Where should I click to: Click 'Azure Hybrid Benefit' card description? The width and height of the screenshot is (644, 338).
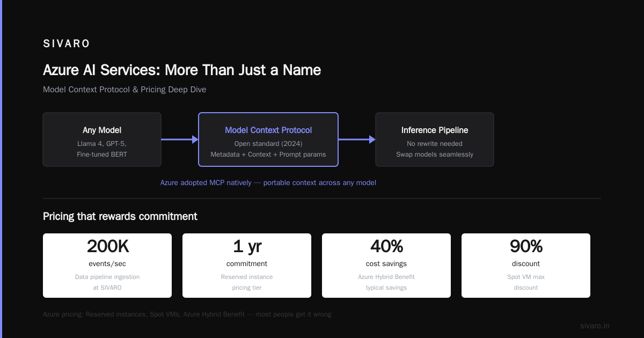coord(386,277)
